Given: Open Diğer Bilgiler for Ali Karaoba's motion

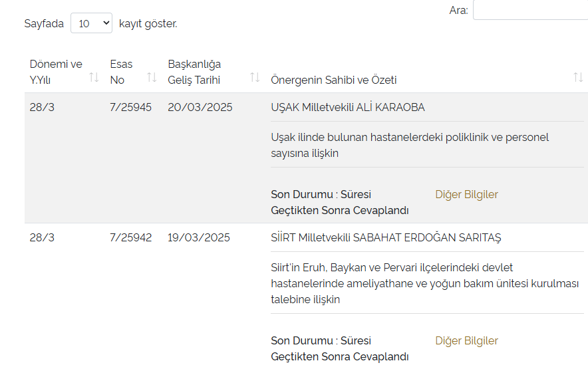Looking at the screenshot, I should click(466, 194).
